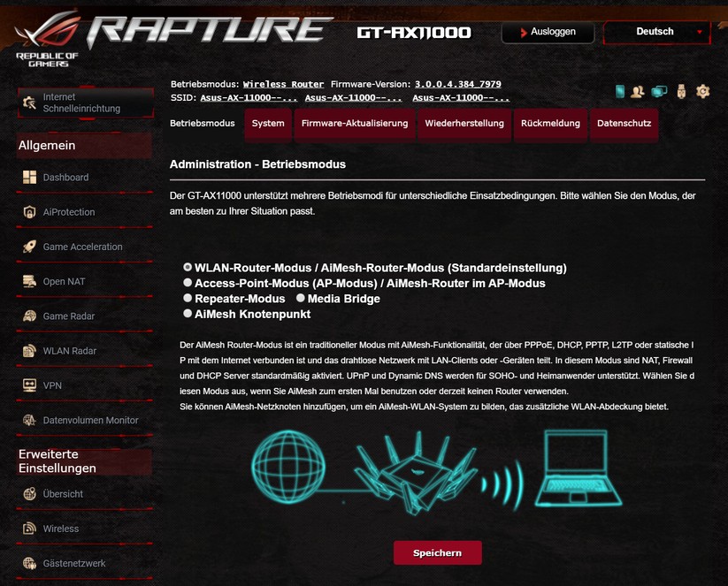This screenshot has height=586, width=728.
Task: Select Access-Point-Modus radio button
Action: pos(188,283)
